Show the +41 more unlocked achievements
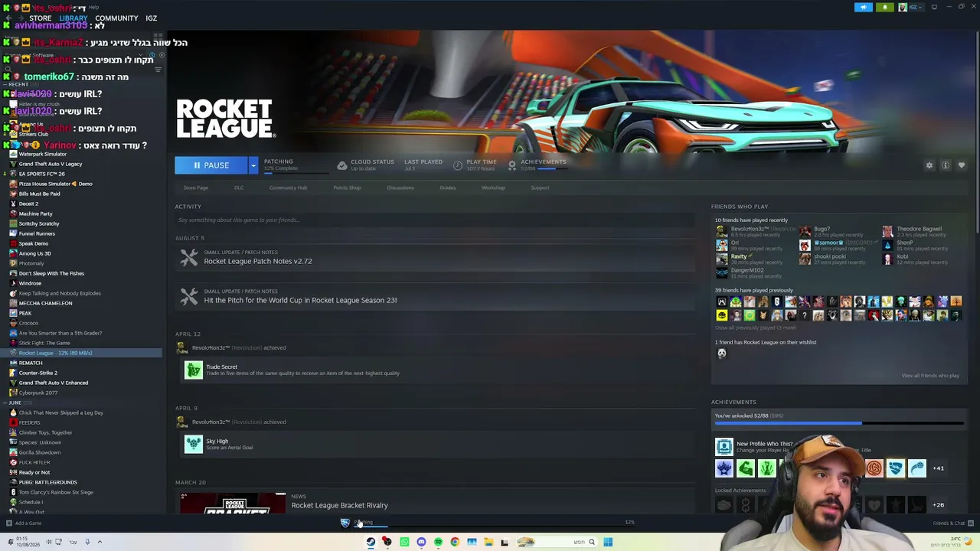 click(x=938, y=468)
